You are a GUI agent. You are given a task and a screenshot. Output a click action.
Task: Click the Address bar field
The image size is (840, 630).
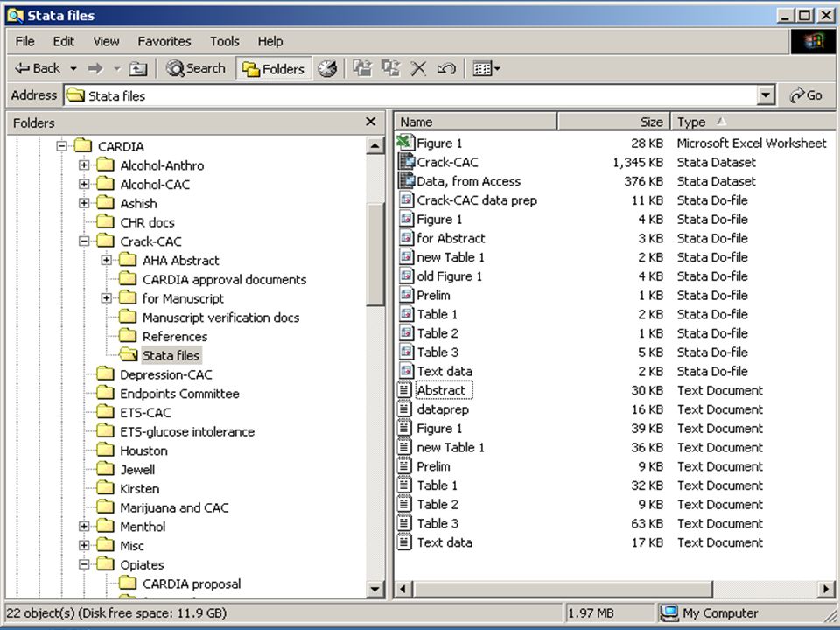(411, 96)
